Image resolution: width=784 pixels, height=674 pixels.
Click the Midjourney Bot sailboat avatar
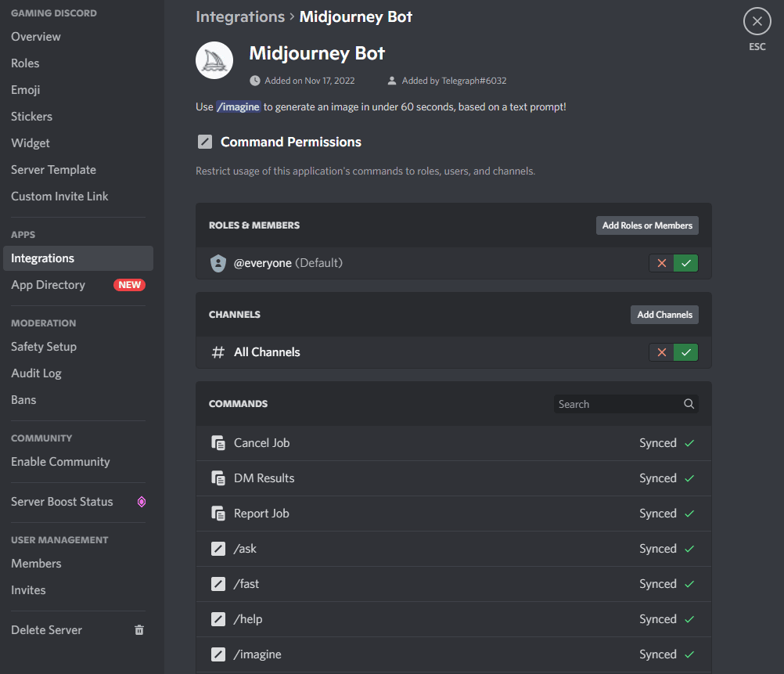pos(214,60)
